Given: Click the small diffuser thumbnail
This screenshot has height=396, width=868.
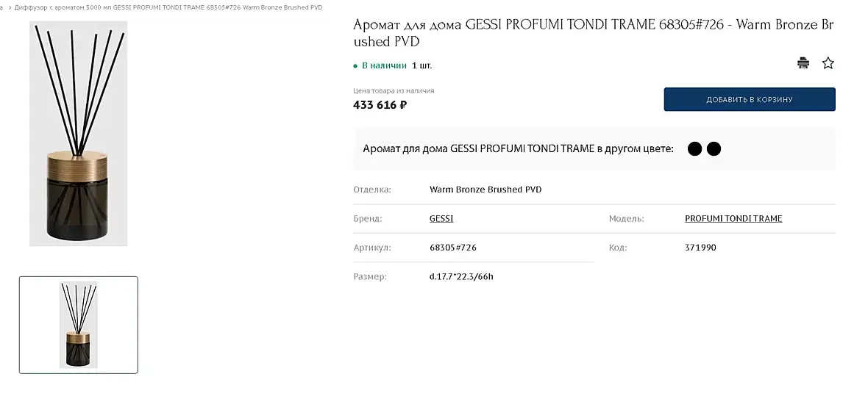Looking at the screenshot, I should pyautogui.click(x=78, y=325).
